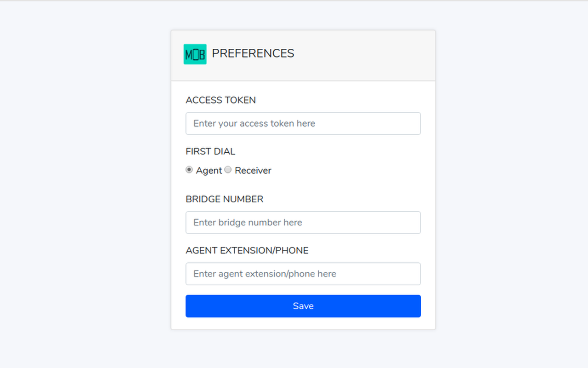Focus the agent extension/phone input
This screenshot has width=588, height=368.
[303, 274]
